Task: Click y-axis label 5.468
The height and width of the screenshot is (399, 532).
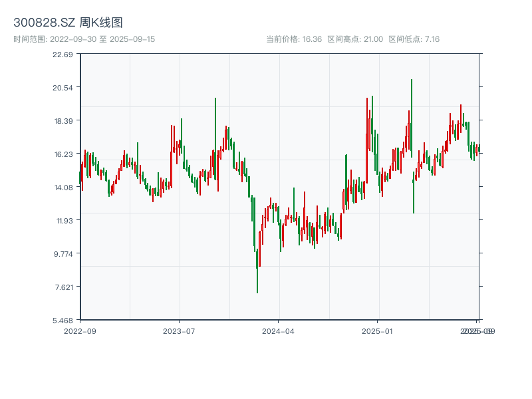Action: [x=63, y=321]
